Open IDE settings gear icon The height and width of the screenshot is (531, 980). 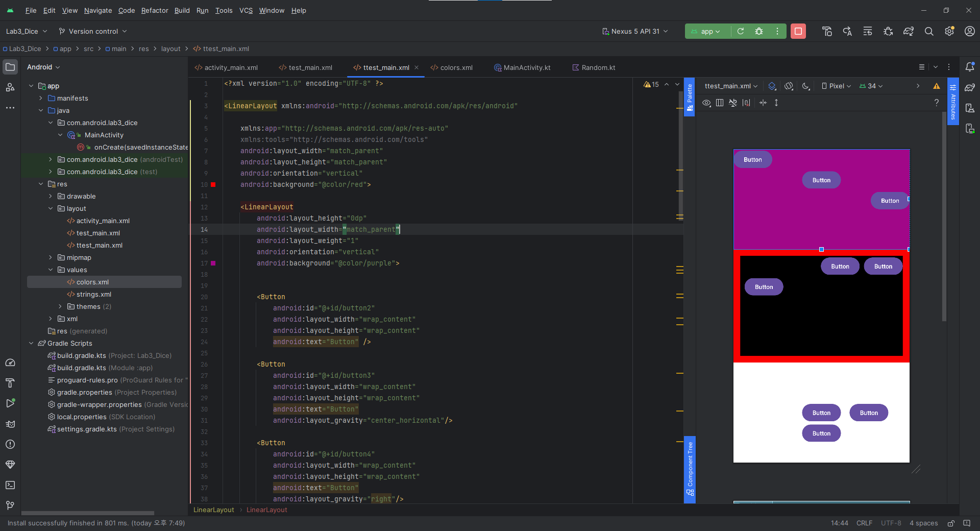(949, 31)
